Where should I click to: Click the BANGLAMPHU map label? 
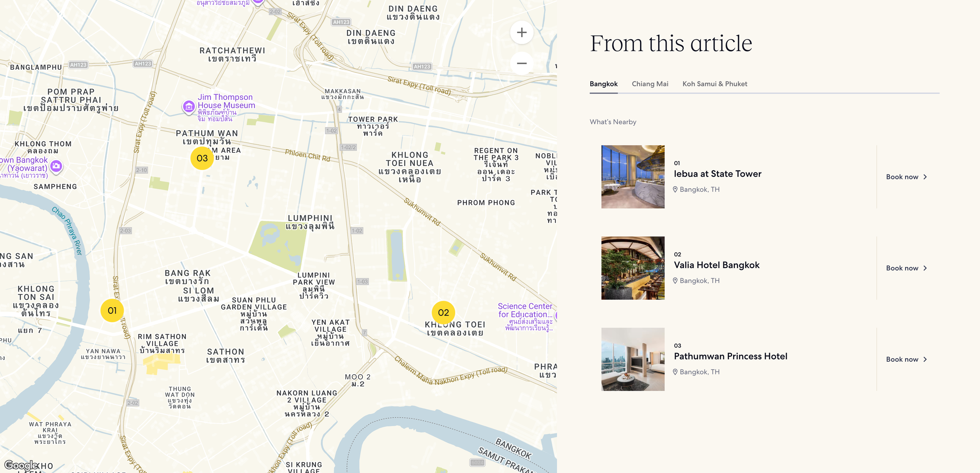click(36, 67)
